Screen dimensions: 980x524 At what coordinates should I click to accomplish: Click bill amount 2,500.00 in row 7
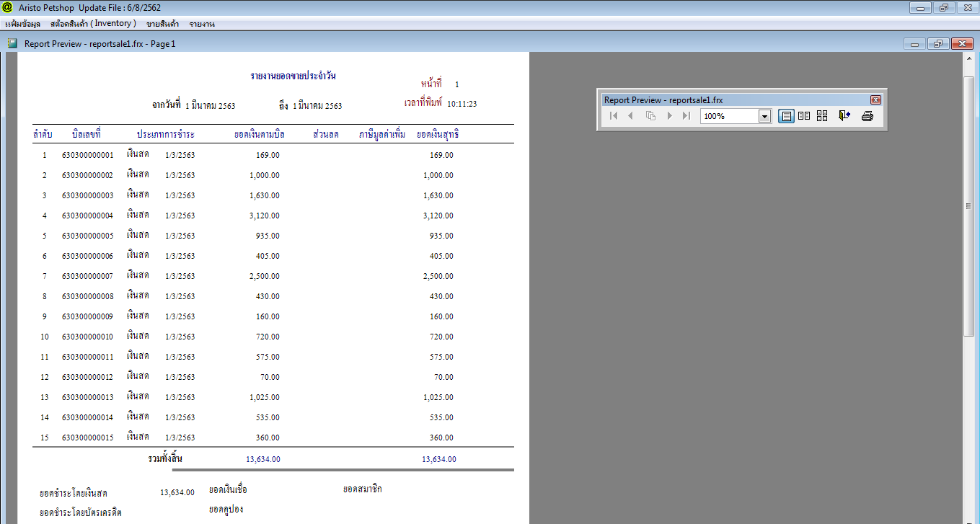(x=265, y=276)
